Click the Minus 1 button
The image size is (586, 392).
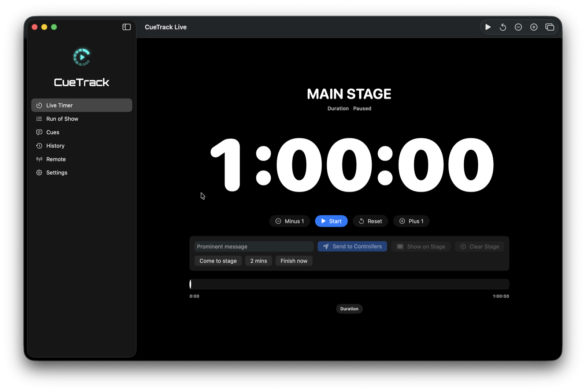point(290,221)
